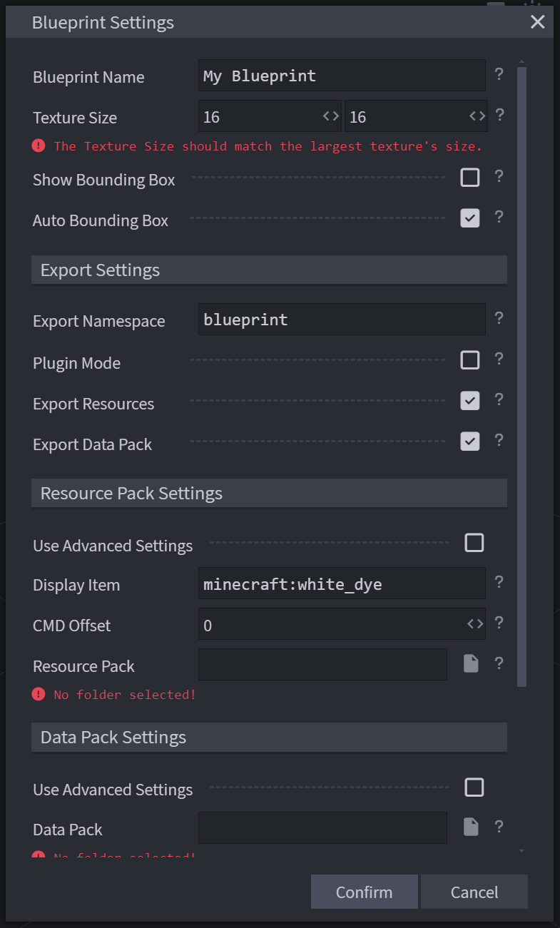Uncheck Export Resources checkbox
560x928 pixels.
(470, 401)
